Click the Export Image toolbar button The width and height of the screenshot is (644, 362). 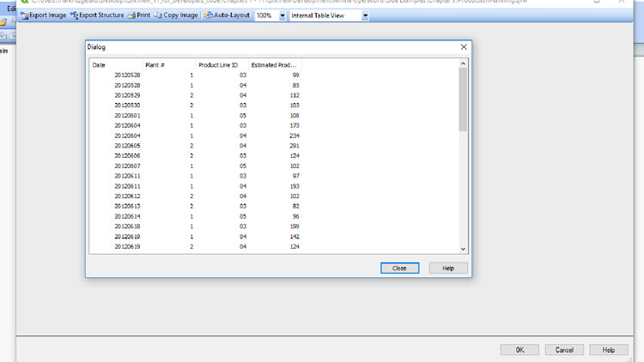coord(44,15)
